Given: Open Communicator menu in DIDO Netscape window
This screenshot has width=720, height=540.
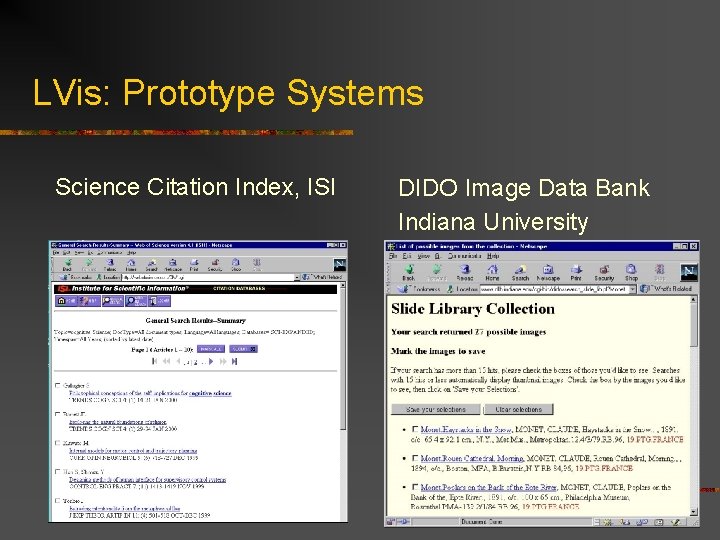Looking at the screenshot, I should [465, 256].
